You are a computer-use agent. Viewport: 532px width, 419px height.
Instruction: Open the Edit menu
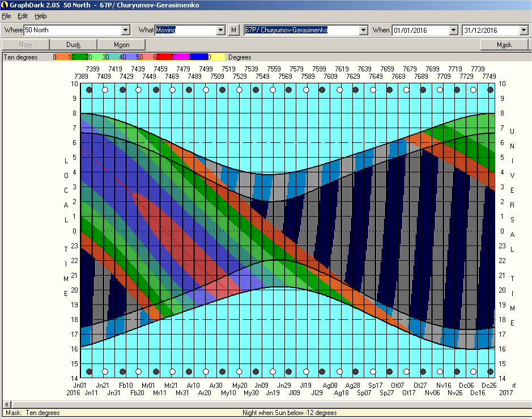(x=23, y=16)
